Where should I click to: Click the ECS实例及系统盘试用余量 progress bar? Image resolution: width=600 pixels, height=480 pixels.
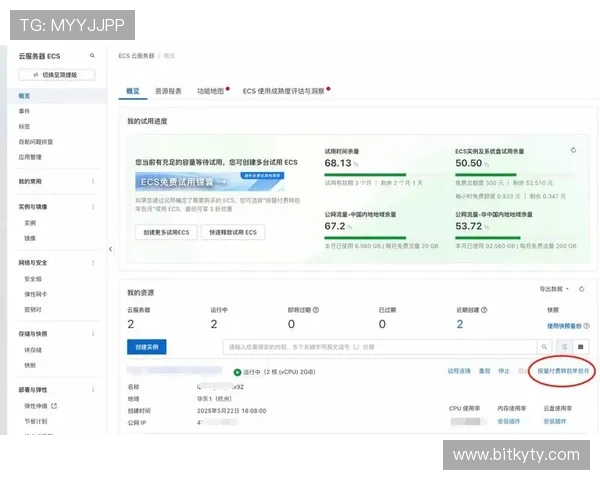point(515,175)
